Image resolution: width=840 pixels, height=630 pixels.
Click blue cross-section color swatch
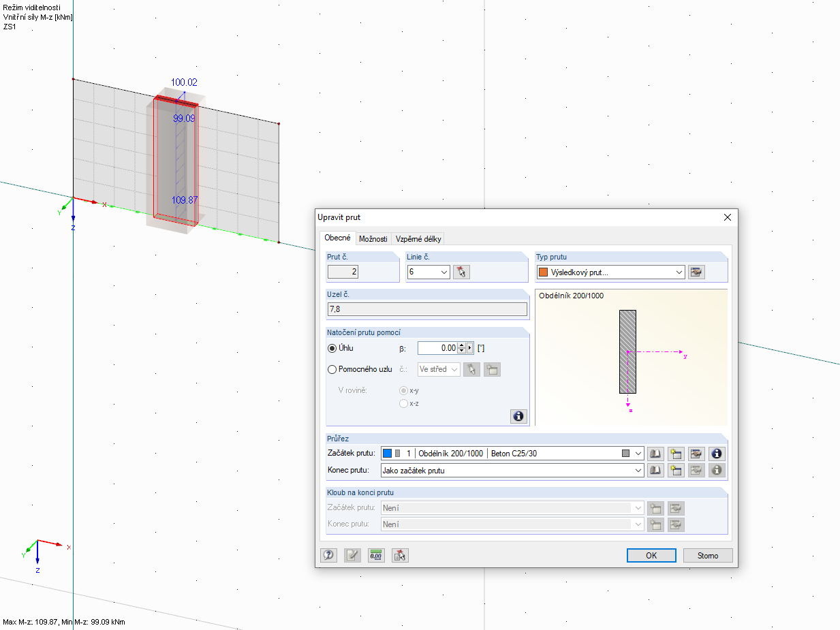pos(387,454)
